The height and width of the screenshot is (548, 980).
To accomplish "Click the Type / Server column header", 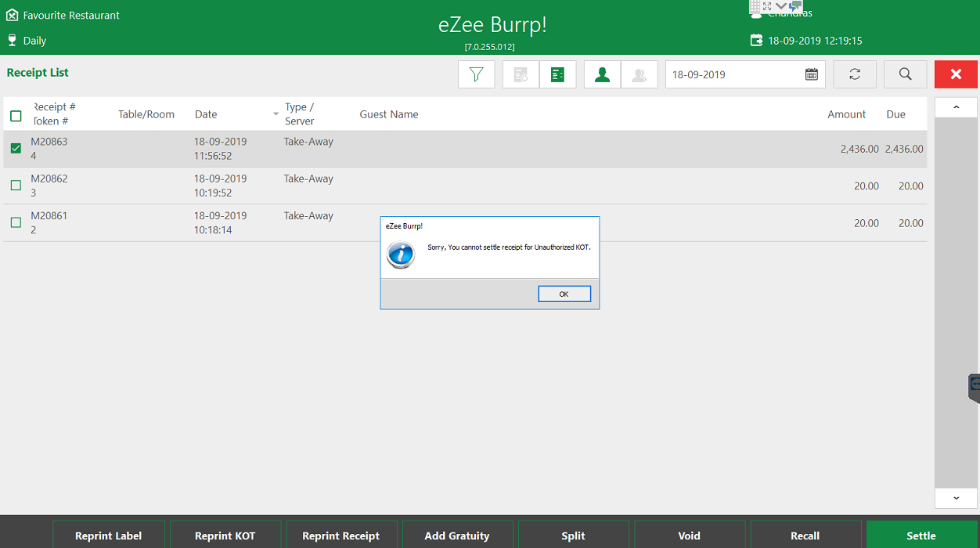I will coord(299,114).
